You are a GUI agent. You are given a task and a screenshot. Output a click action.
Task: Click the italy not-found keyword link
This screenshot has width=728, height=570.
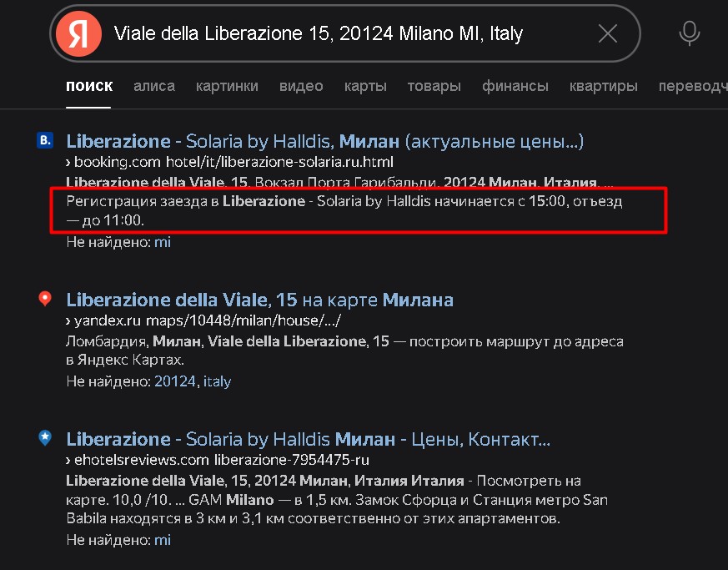pos(218,381)
